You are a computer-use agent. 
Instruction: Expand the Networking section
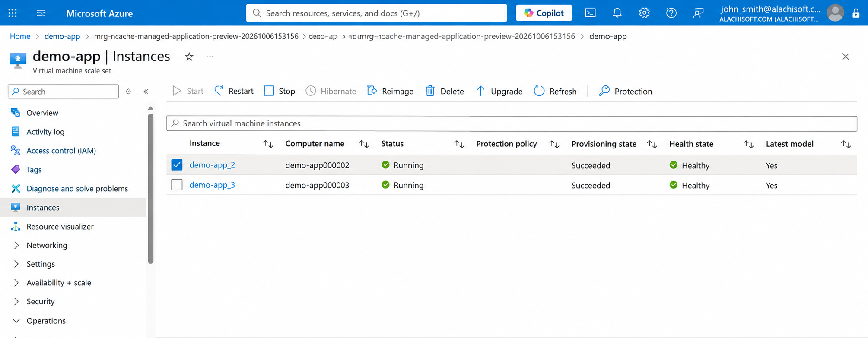point(16,245)
